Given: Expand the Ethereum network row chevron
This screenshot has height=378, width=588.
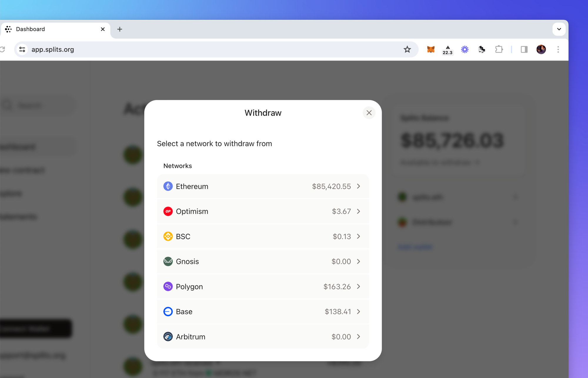Looking at the screenshot, I should [x=359, y=186].
